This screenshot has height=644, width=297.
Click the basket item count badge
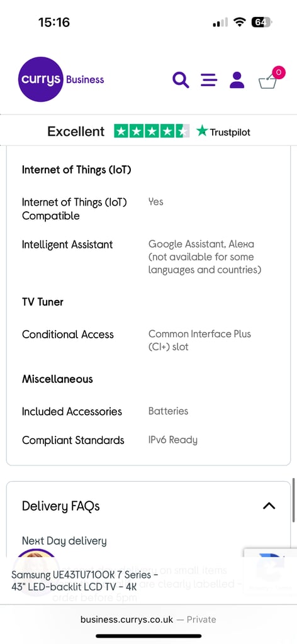(279, 73)
